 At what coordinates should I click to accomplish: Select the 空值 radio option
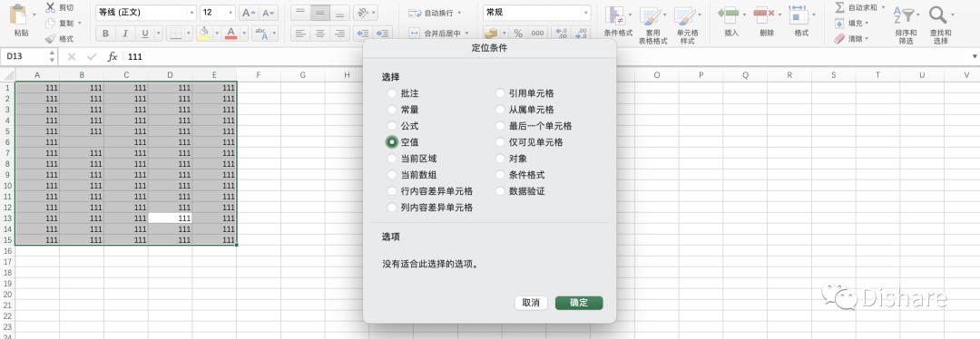tap(391, 142)
